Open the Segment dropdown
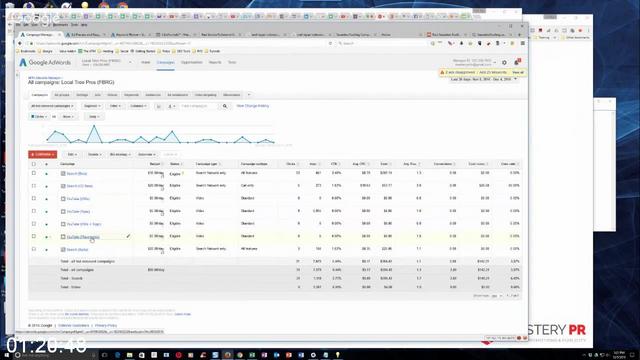 tap(92, 106)
